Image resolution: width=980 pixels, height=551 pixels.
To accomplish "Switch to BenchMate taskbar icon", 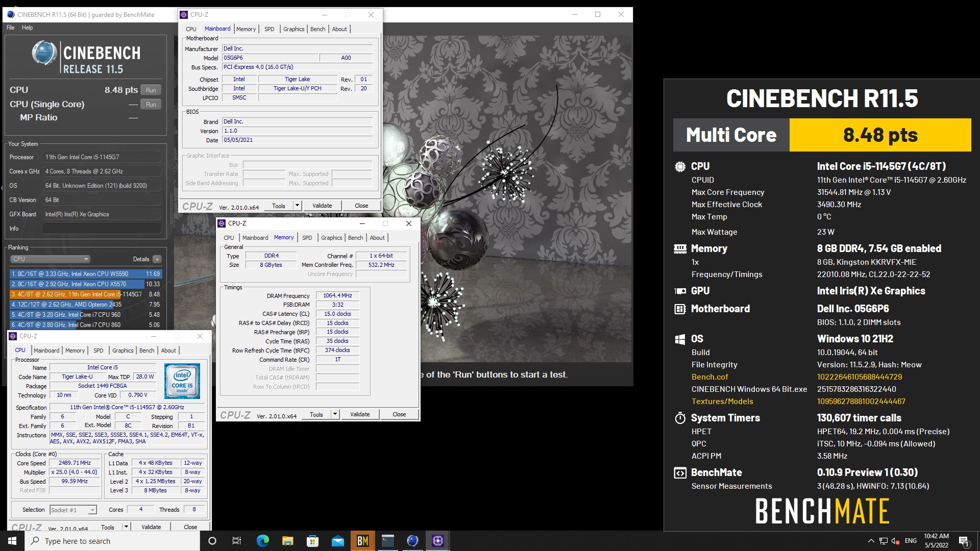I will [x=363, y=541].
